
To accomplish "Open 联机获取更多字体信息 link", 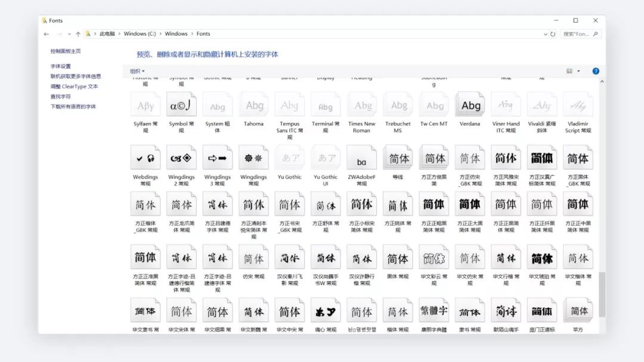I will click(76, 76).
